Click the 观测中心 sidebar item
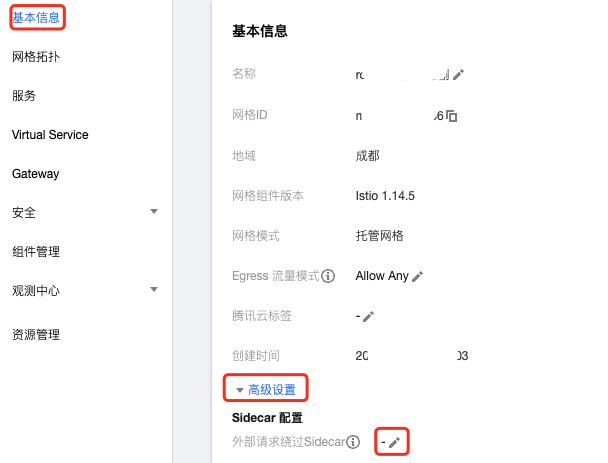The width and height of the screenshot is (608, 463). 36,290
